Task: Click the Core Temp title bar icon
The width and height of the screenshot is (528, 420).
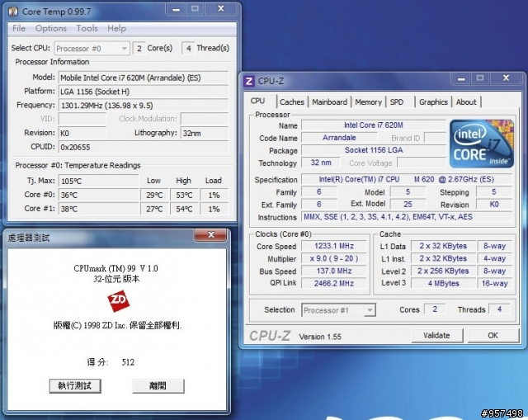Action: [x=14, y=12]
